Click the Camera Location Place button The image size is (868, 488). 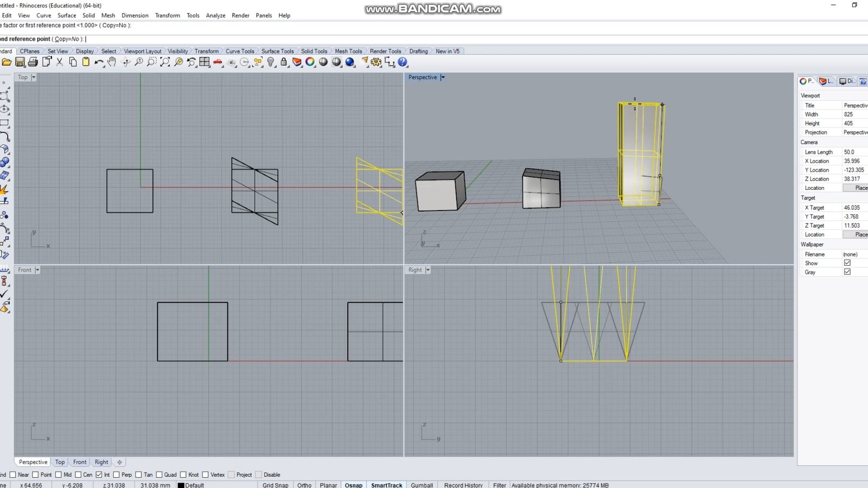[x=856, y=188]
